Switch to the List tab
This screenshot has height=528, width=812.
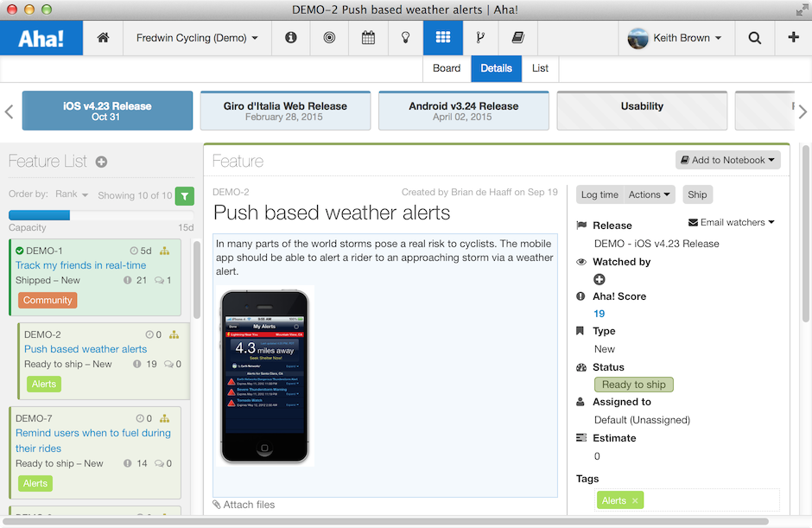[x=540, y=68]
